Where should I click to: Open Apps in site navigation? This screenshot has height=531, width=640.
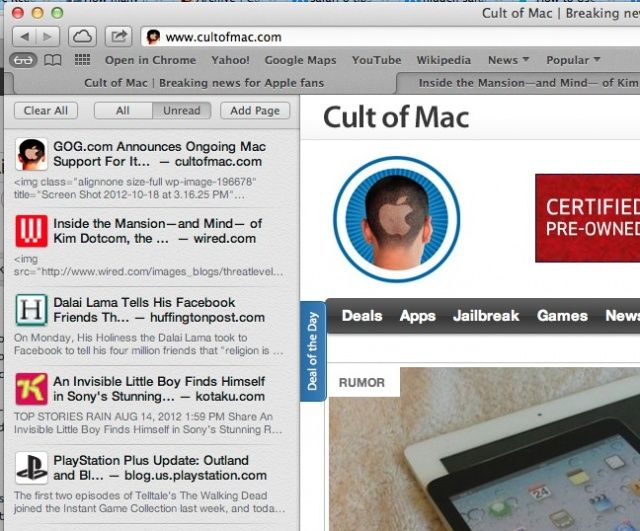pos(417,316)
